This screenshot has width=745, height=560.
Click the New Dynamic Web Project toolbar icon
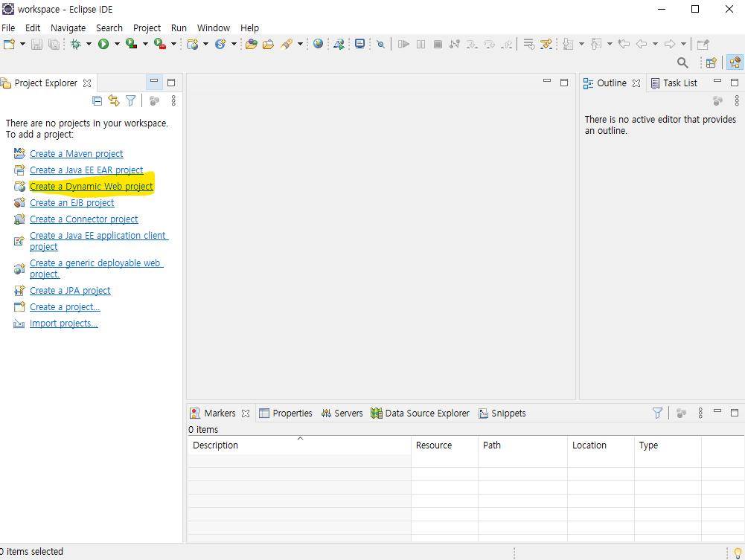(193, 44)
